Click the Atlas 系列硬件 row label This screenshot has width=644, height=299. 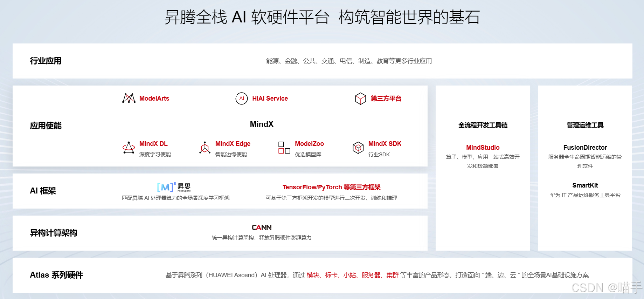pyautogui.click(x=56, y=275)
